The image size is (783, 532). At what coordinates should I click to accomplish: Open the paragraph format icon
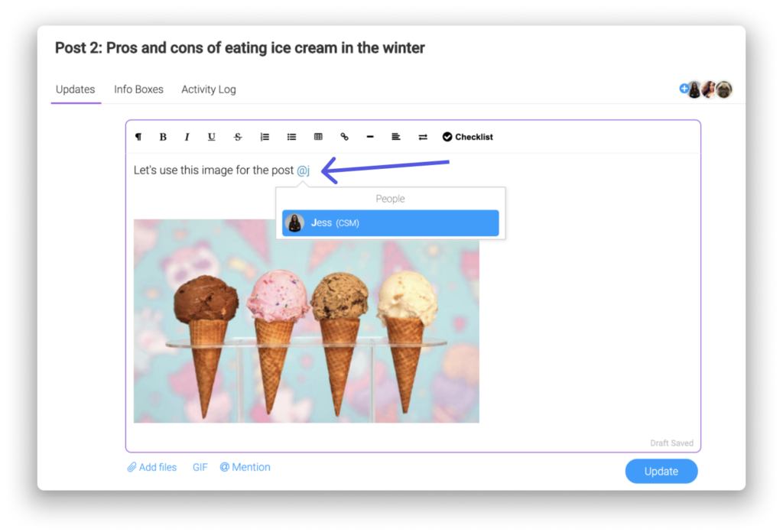[138, 137]
